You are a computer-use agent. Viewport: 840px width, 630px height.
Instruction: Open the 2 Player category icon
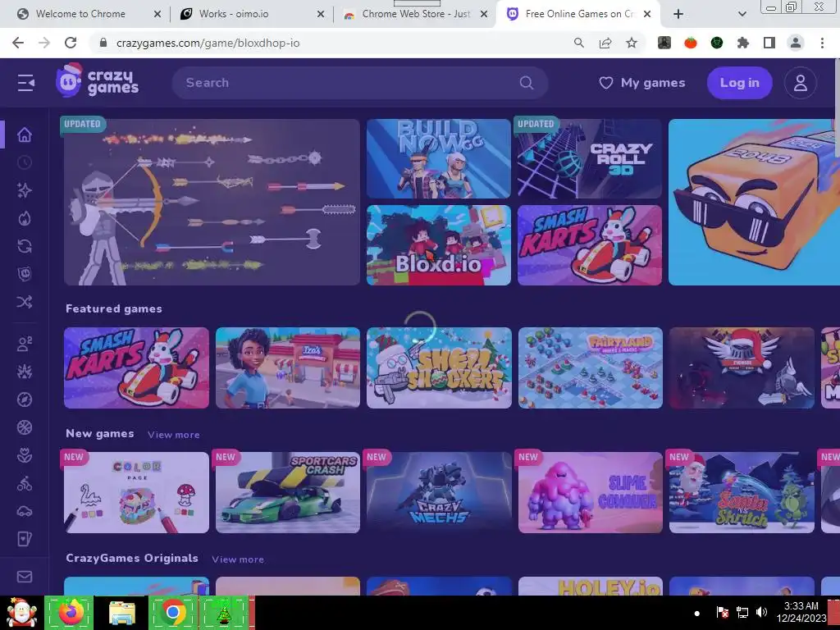pos(24,344)
